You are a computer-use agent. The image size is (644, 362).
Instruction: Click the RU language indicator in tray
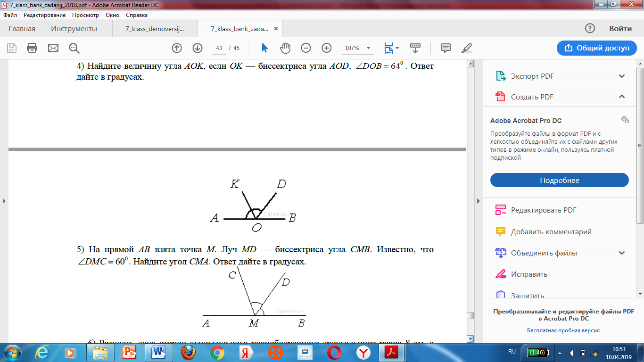click(x=512, y=352)
